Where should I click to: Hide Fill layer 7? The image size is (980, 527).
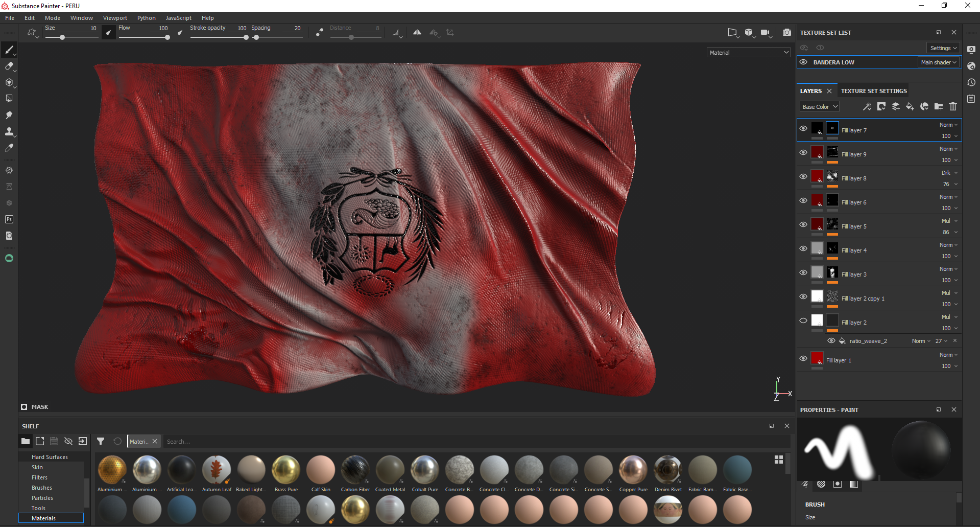[803, 128]
